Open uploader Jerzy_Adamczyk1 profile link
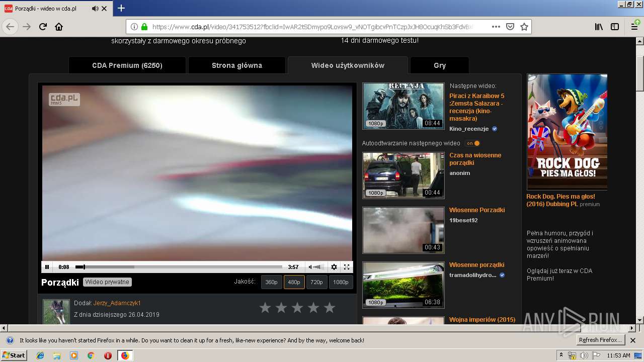This screenshot has height=362, width=644. (x=117, y=303)
